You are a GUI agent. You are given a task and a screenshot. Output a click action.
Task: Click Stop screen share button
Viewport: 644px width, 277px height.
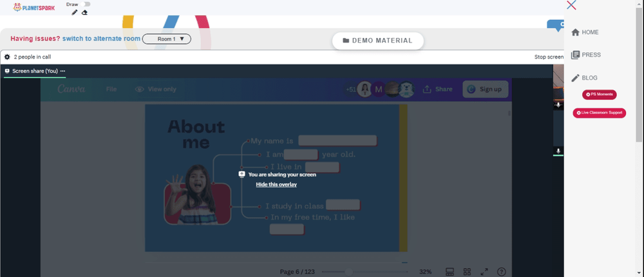click(x=549, y=57)
